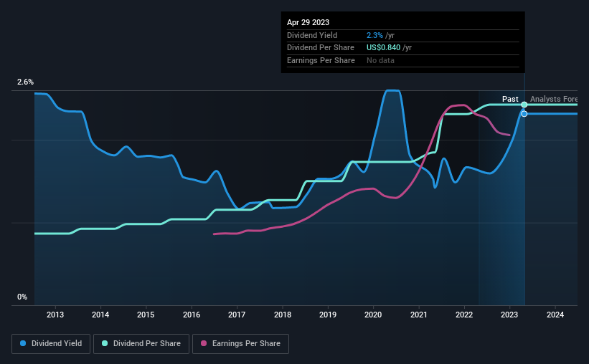589x364 pixels.
Task: Toggle the Dividend Yield legend button
Action: (51, 344)
